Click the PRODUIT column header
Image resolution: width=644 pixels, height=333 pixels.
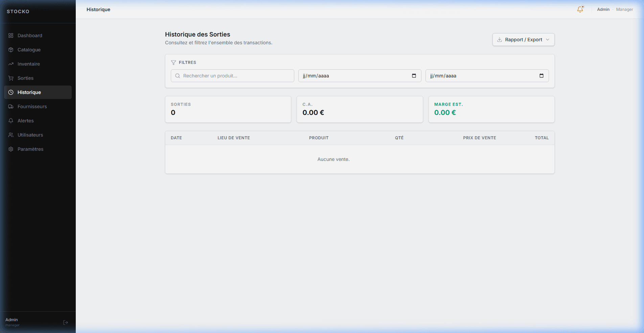click(319, 138)
